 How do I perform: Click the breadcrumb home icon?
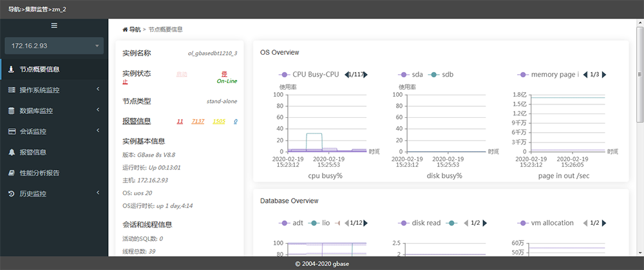pyautogui.click(x=125, y=30)
